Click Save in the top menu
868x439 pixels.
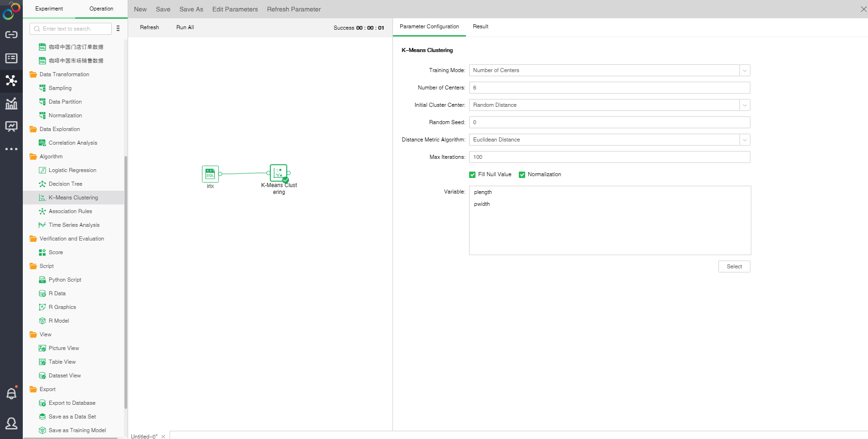tap(163, 9)
